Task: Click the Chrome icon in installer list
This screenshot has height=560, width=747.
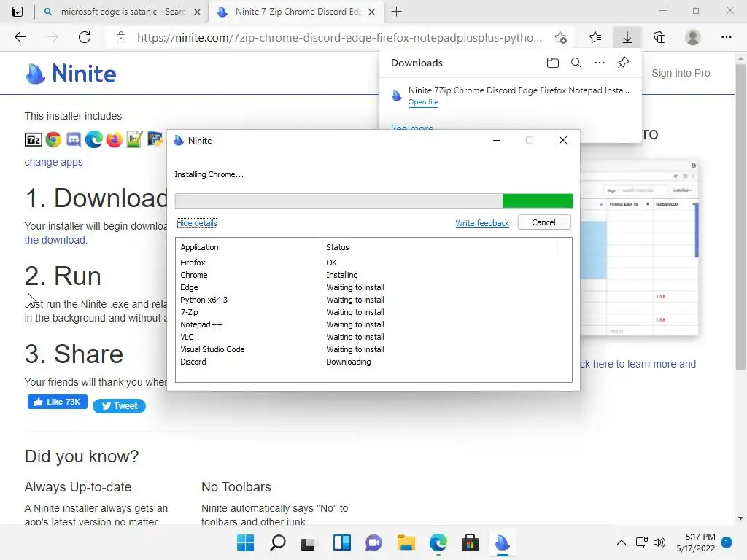Action: tap(53, 139)
